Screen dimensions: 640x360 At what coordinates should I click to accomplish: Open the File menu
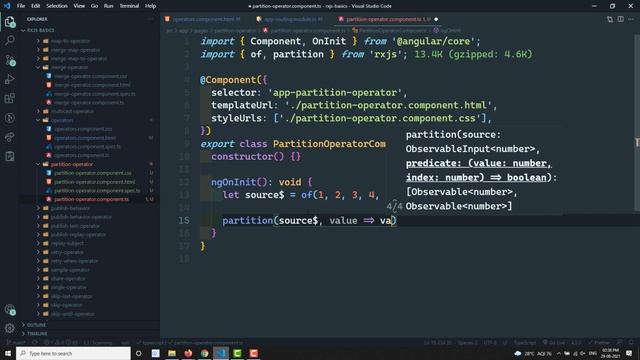(21, 6)
